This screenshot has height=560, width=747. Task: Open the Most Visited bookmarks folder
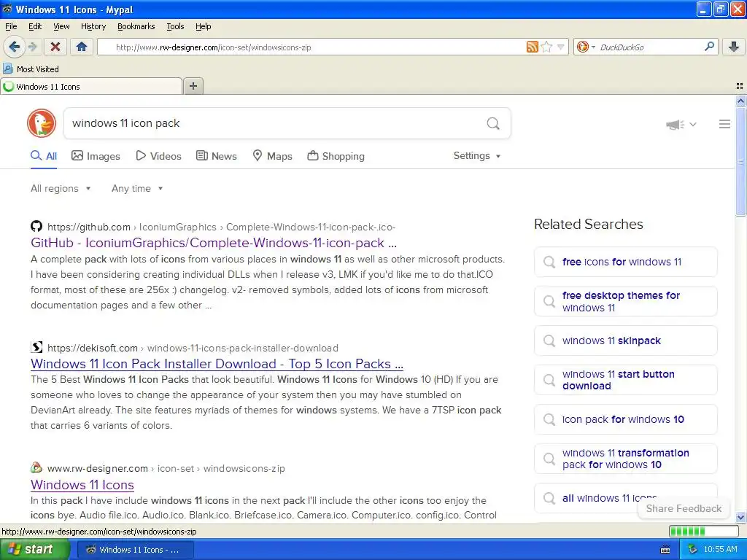pyautogui.click(x=31, y=69)
